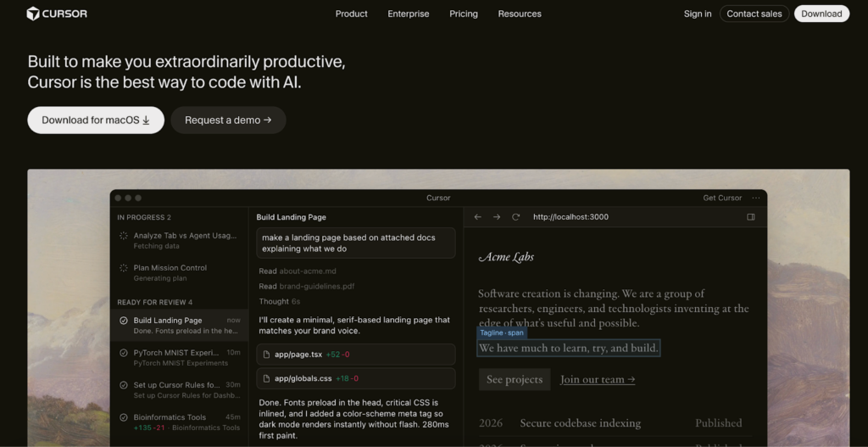Screen dimensions: 868x447
Task: Click the file icon beside app/page.tsx
Action: [x=268, y=355]
